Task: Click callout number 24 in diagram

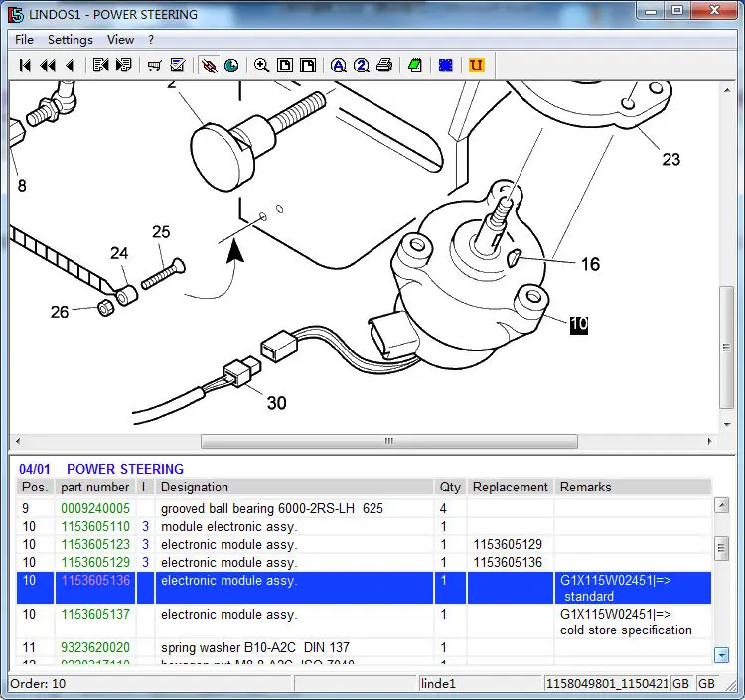Action: pyautogui.click(x=119, y=252)
